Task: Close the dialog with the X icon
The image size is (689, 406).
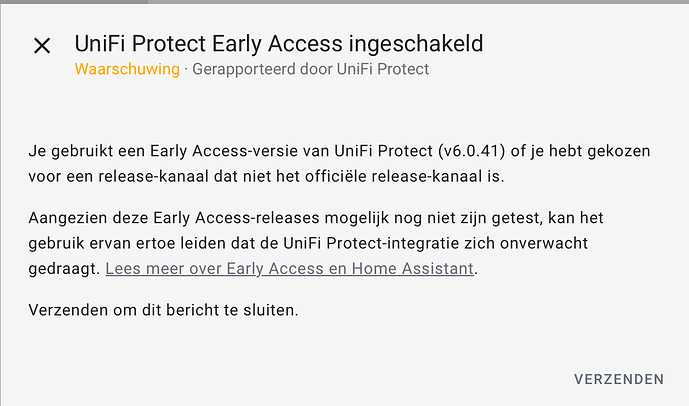Action: [42, 46]
